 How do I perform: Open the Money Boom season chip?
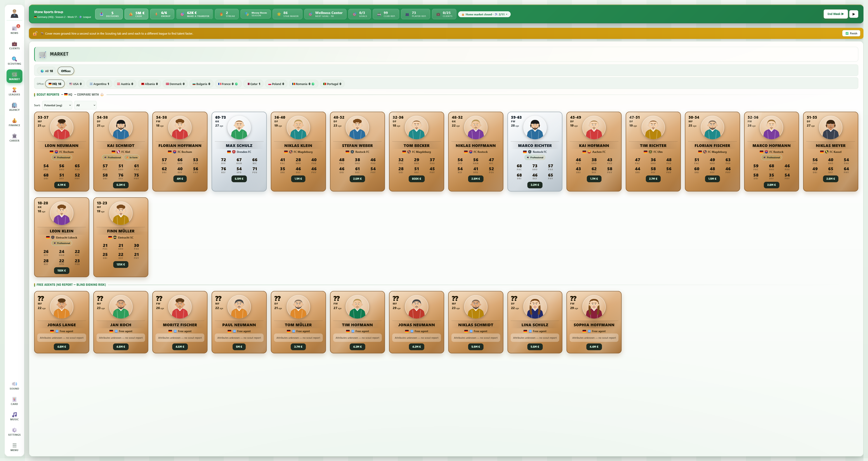pos(255,14)
